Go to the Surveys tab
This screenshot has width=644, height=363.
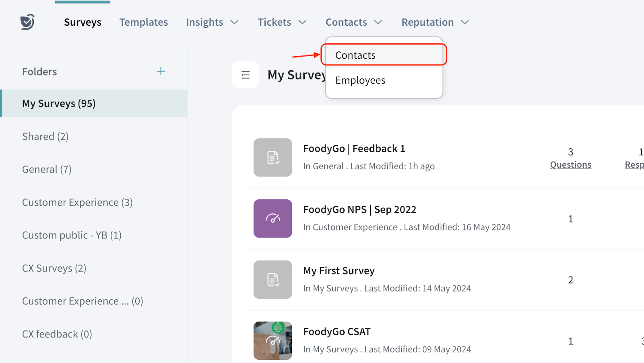click(x=83, y=22)
